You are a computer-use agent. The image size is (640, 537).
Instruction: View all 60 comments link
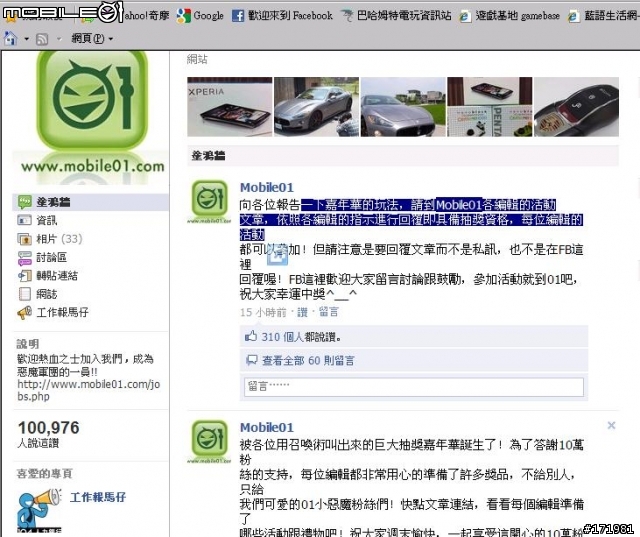coord(308,360)
